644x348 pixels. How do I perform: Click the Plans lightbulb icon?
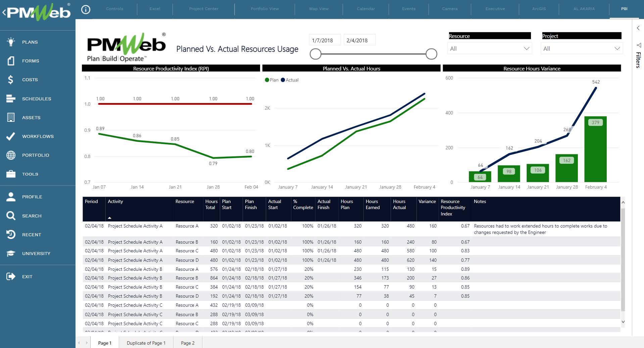click(11, 42)
